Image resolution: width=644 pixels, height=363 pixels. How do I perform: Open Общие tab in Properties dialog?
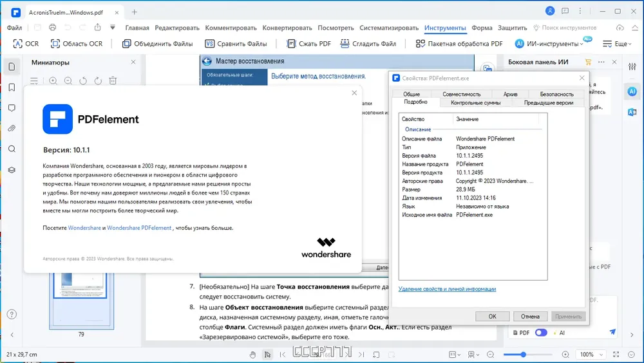coord(412,94)
